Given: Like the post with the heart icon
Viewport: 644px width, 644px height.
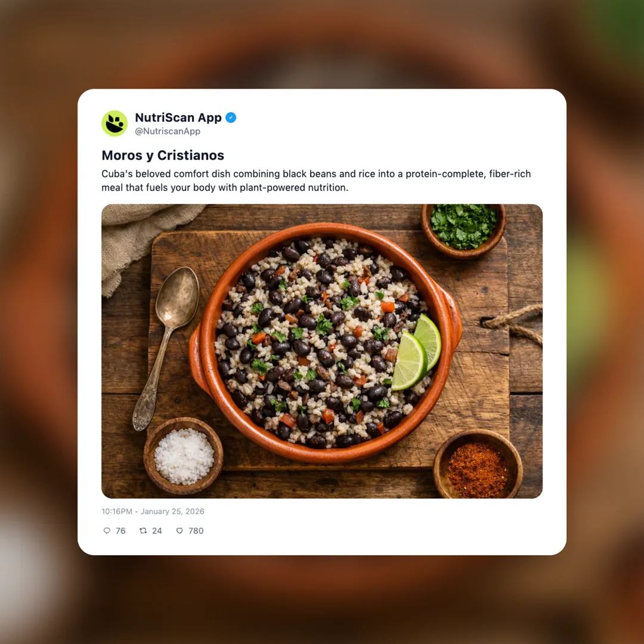Looking at the screenshot, I should pyautogui.click(x=179, y=531).
